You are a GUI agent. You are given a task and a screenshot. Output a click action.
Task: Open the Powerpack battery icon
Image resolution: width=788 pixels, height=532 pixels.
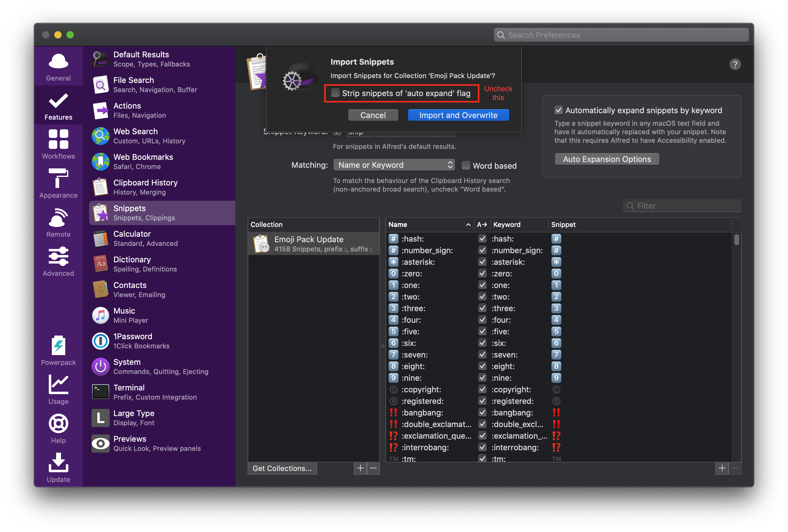(58, 346)
